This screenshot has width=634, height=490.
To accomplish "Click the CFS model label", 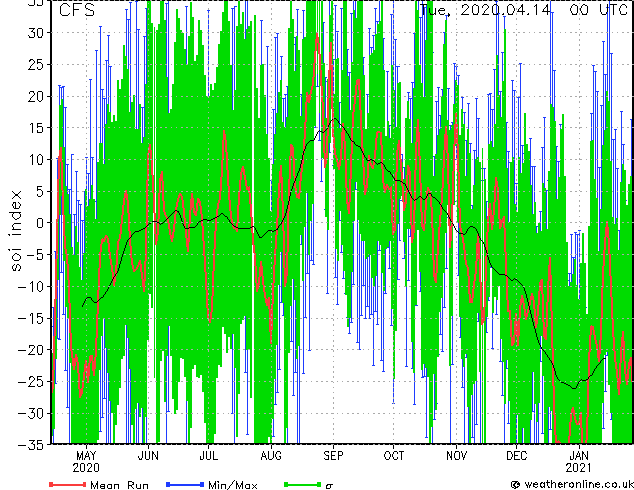I will point(77,10).
